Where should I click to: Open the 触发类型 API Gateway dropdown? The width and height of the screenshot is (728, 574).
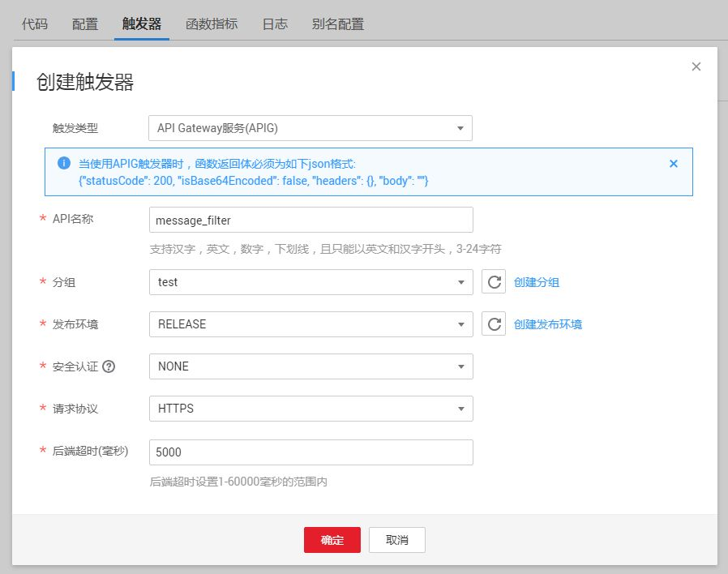click(x=310, y=128)
